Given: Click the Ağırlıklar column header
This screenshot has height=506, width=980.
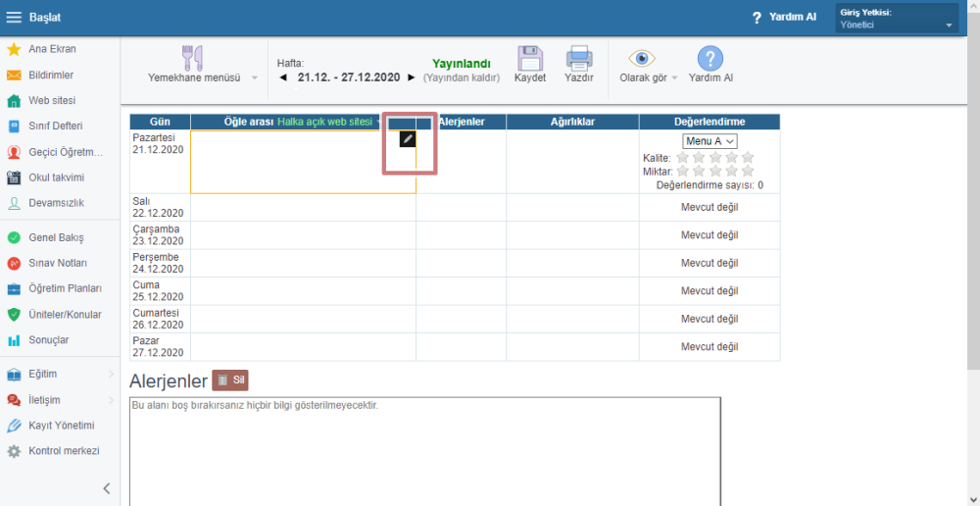Looking at the screenshot, I should point(572,122).
